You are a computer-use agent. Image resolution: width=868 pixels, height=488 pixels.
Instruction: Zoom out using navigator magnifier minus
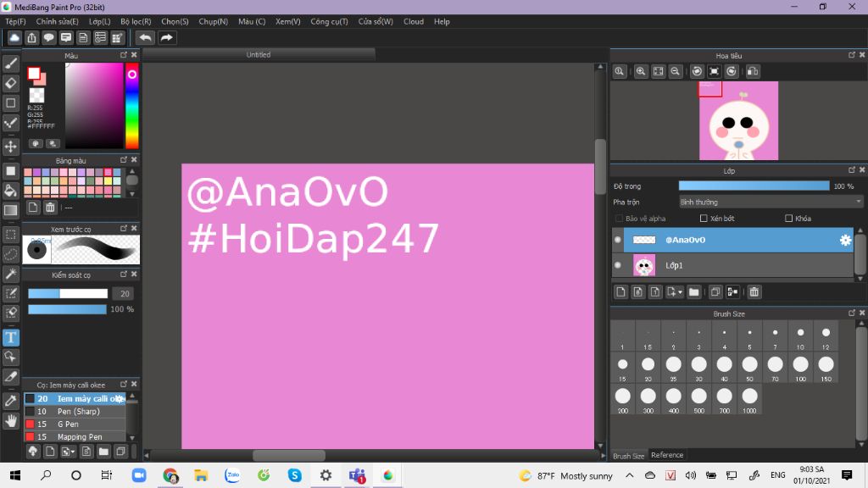(x=676, y=71)
